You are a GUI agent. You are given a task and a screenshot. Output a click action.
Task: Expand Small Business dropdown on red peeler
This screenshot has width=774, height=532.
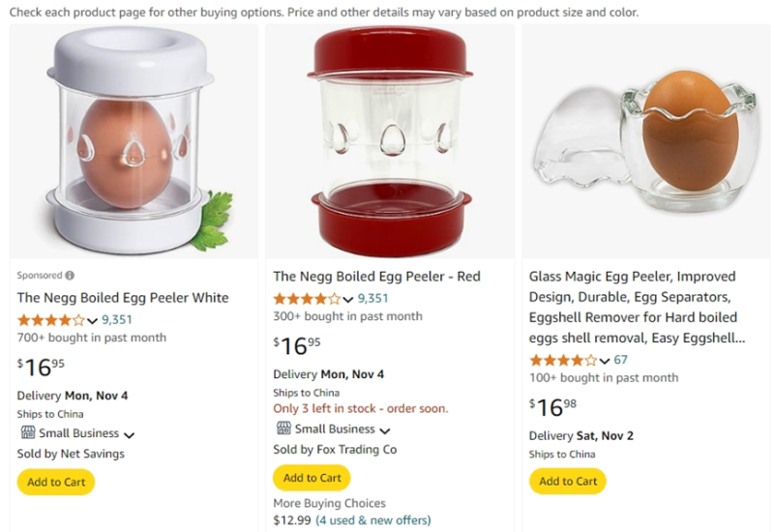[384, 430]
